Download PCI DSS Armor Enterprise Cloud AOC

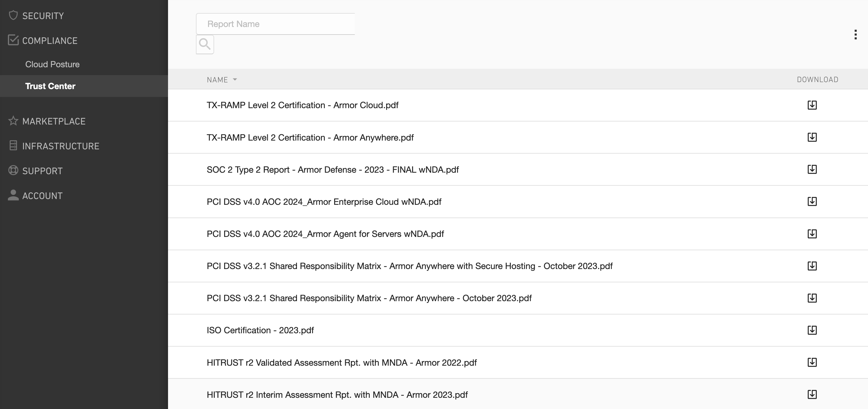pyautogui.click(x=812, y=202)
